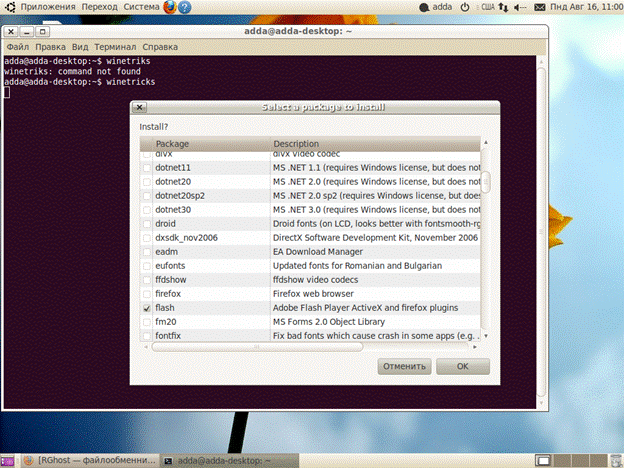Open the Справка menu in terminal

pos(160,47)
